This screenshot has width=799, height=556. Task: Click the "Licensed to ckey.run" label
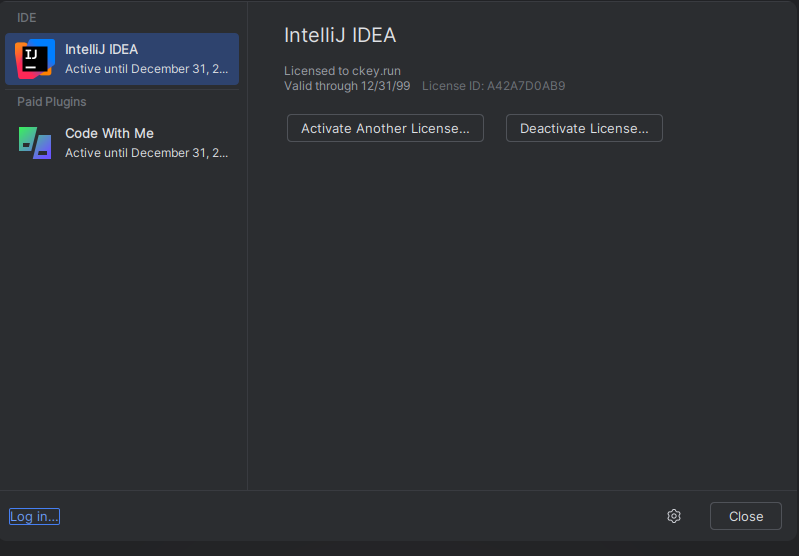(x=342, y=71)
